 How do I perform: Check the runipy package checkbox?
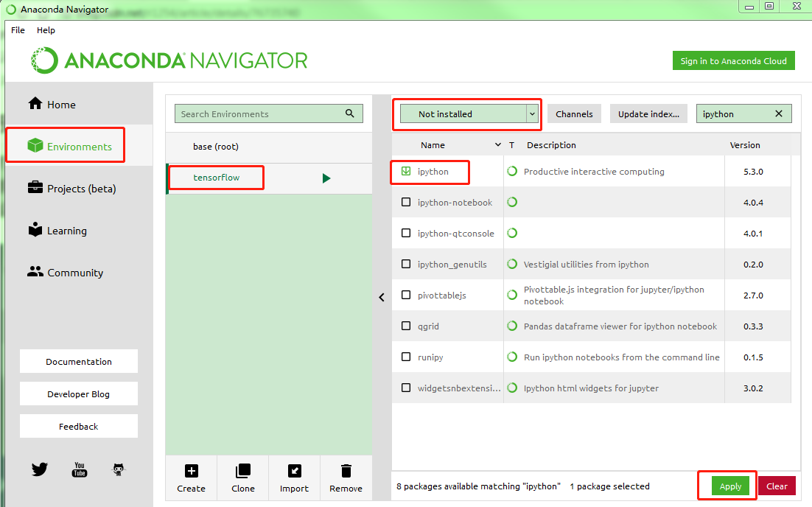click(x=406, y=357)
